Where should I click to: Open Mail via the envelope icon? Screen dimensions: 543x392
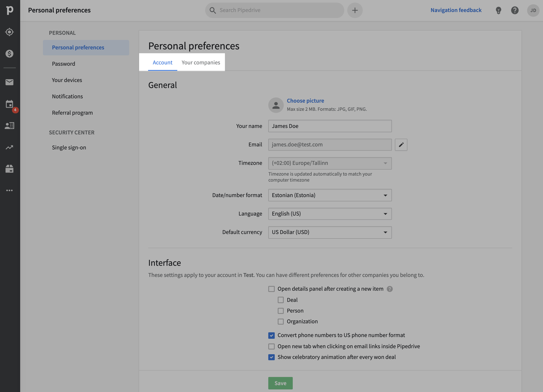pyautogui.click(x=9, y=82)
